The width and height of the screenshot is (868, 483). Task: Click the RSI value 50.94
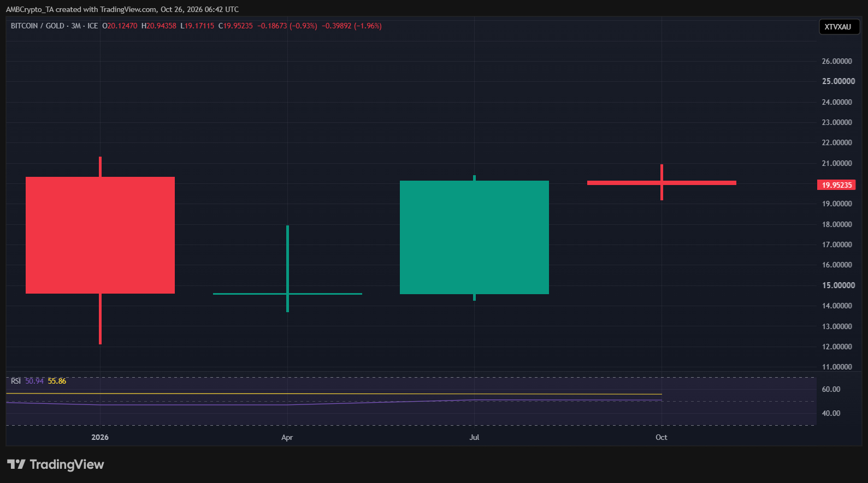pyautogui.click(x=34, y=381)
